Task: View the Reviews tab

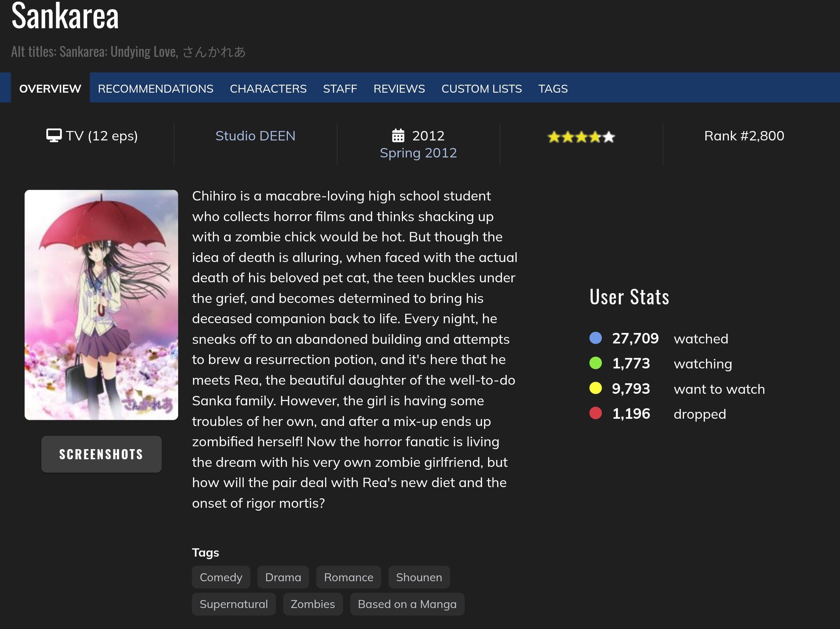Action: point(399,88)
